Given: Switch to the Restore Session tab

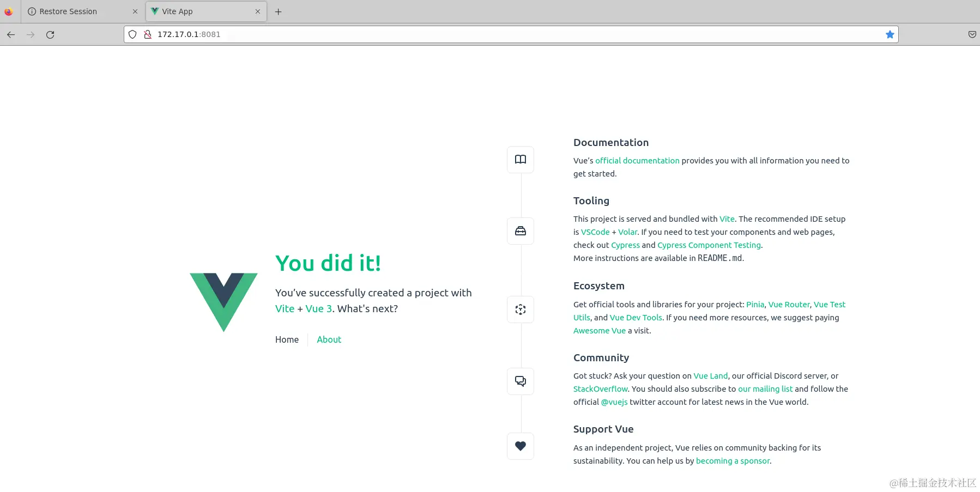Looking at the screenshot, I should (x=83, y=11).
